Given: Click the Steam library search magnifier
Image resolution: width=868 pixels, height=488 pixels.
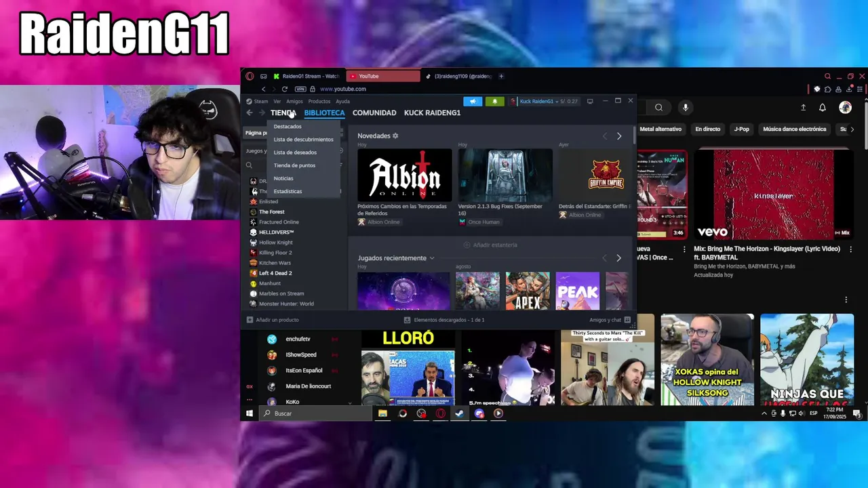Looking at the screenshot, I should point(249,165).
